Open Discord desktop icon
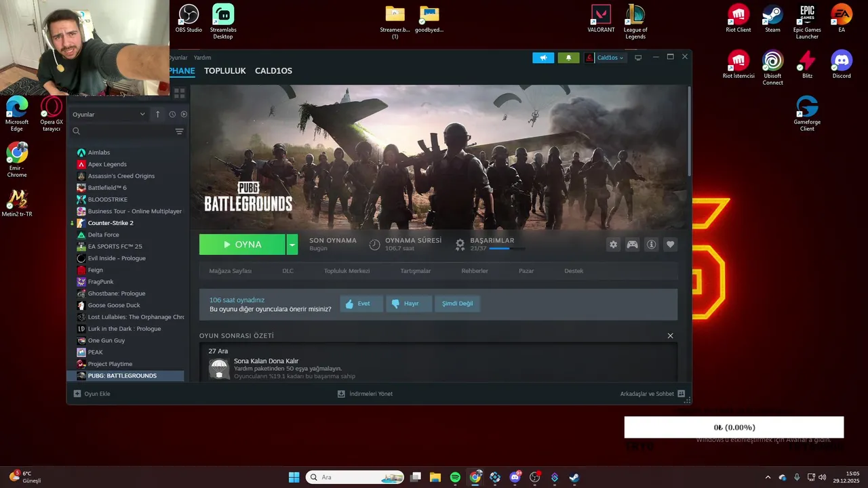The width and height of the screenshot is (868, 488). [x=842, y=64]
